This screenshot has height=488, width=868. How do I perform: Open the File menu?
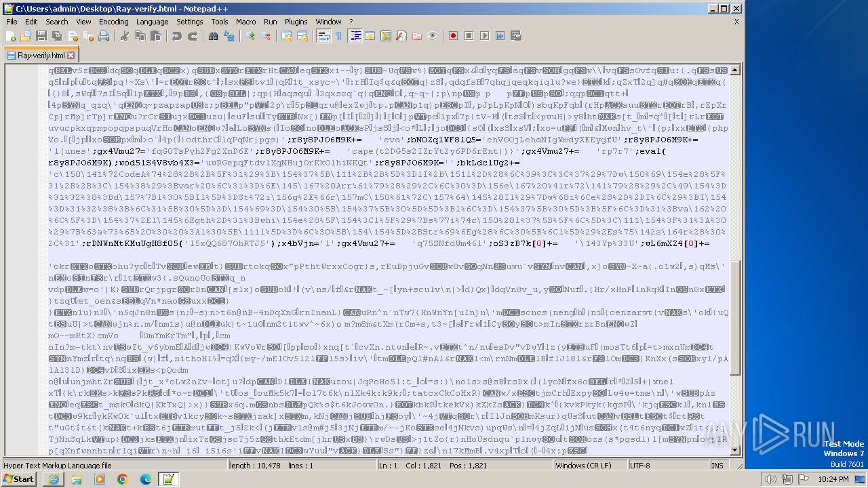coord(12,22)
